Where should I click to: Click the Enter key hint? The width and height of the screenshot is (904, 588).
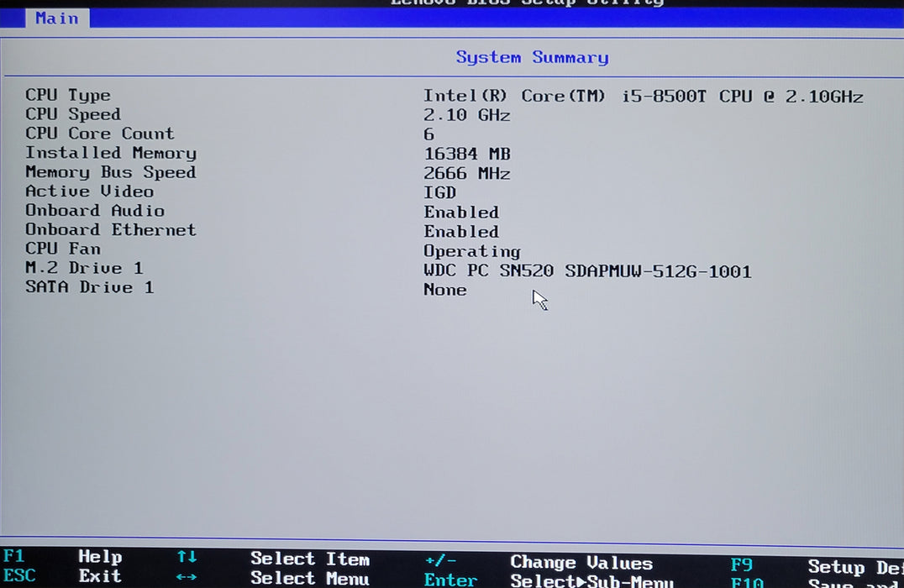(450, 580)
